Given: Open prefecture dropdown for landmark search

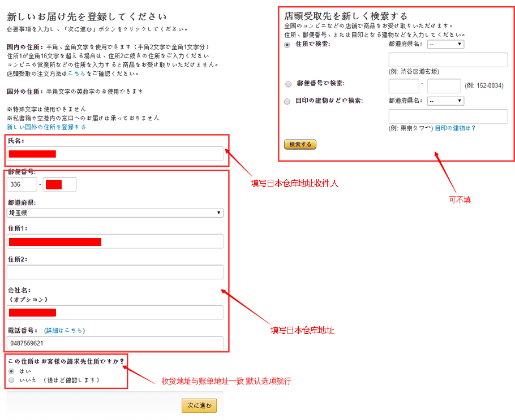Looking at the screenshot, I should pos(445,101).
